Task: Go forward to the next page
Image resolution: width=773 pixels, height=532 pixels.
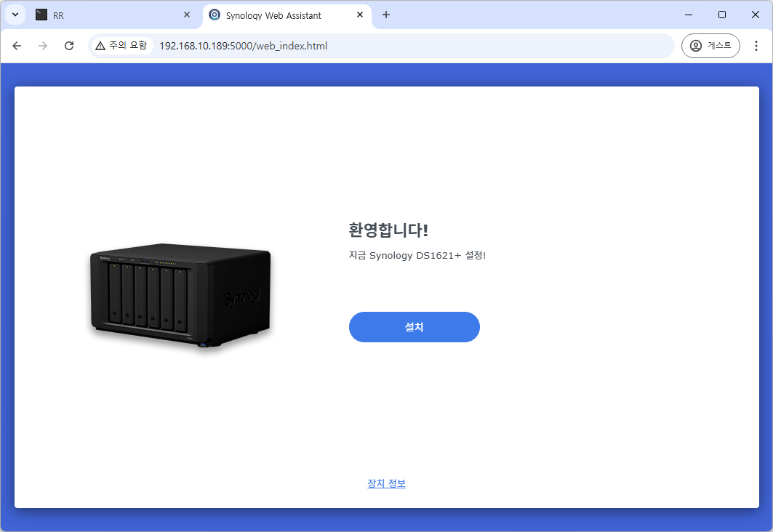Action: 43,46
